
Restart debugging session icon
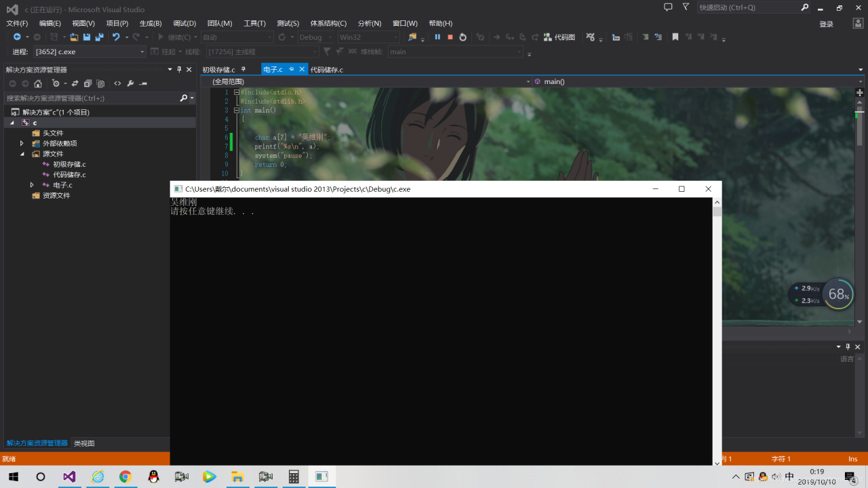462,37
